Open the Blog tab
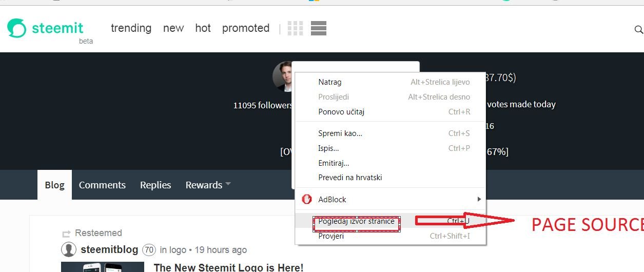 (x=54, y=185)
